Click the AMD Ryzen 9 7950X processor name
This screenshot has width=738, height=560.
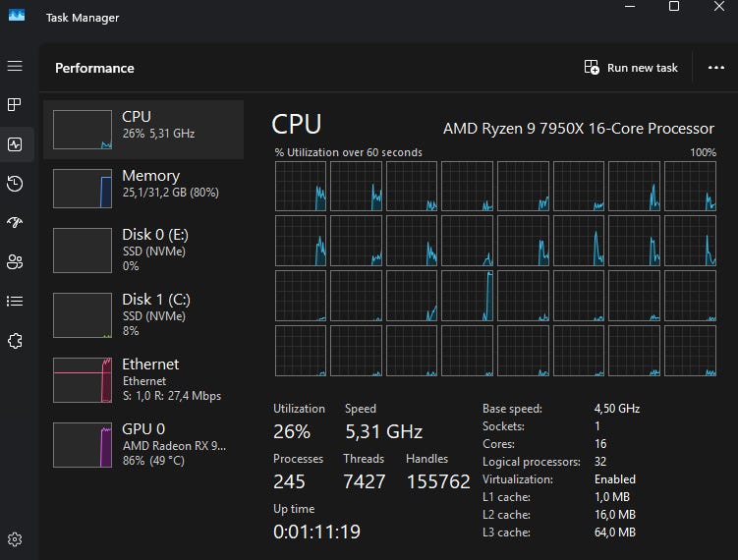pos(578,128)
